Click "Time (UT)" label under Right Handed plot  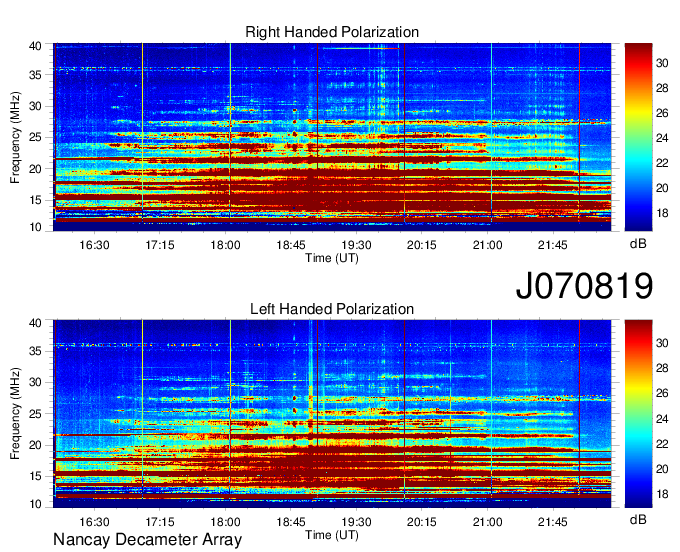[332, 258]
